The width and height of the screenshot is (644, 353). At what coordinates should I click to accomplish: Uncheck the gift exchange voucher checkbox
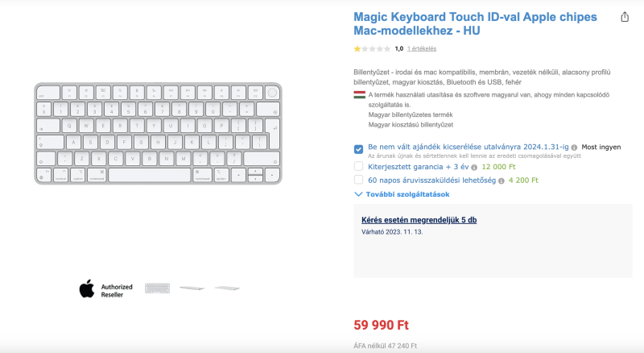(358, 149)
